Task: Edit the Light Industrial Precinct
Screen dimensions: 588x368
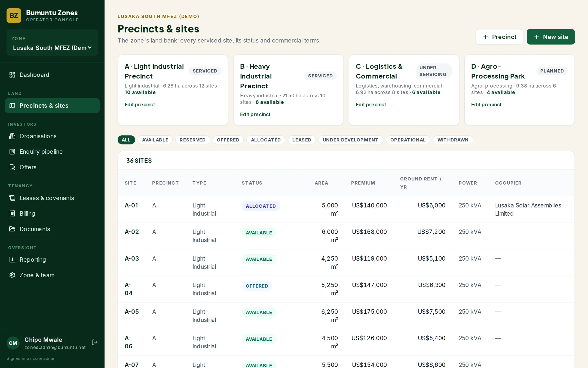Action: pyautogui.click(x=140, y=105)
